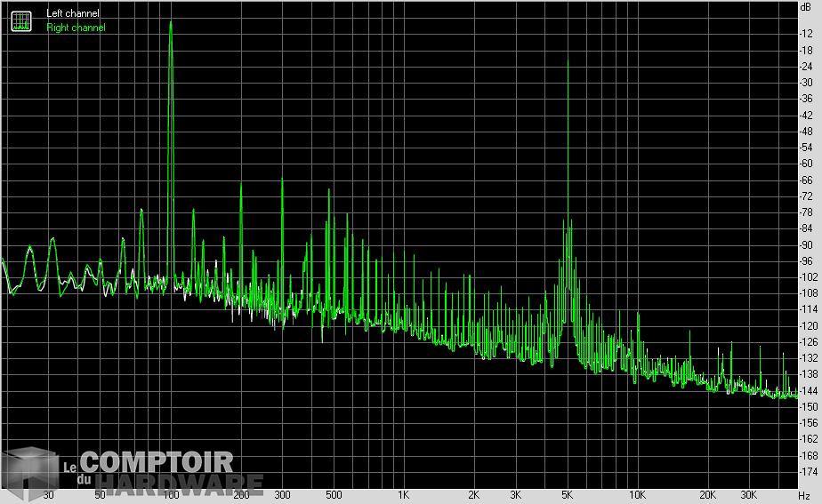Pick the 5K frequency axis label

click(x=567, y=495)
